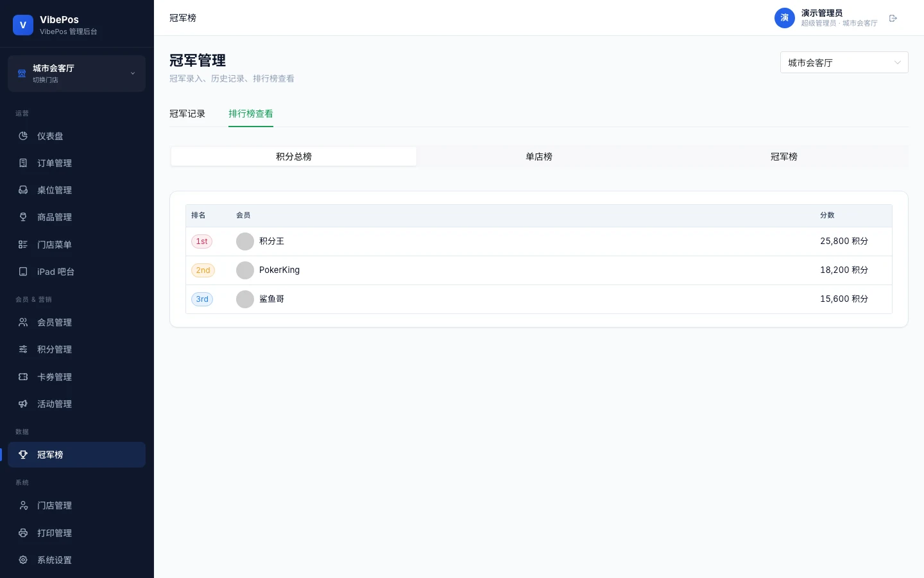Viewport: 924px width, 578px height.
Task: Expand sidebar store switcher chevron
Action: 133,73
